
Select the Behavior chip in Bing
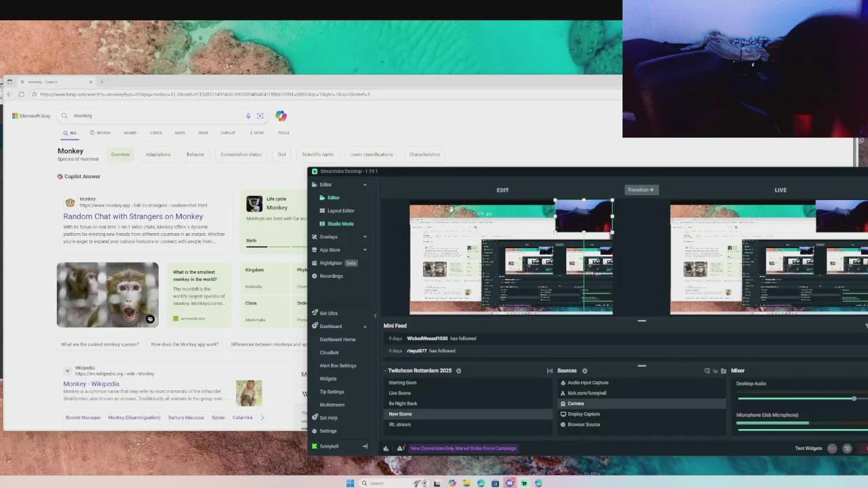coord(195,155)
